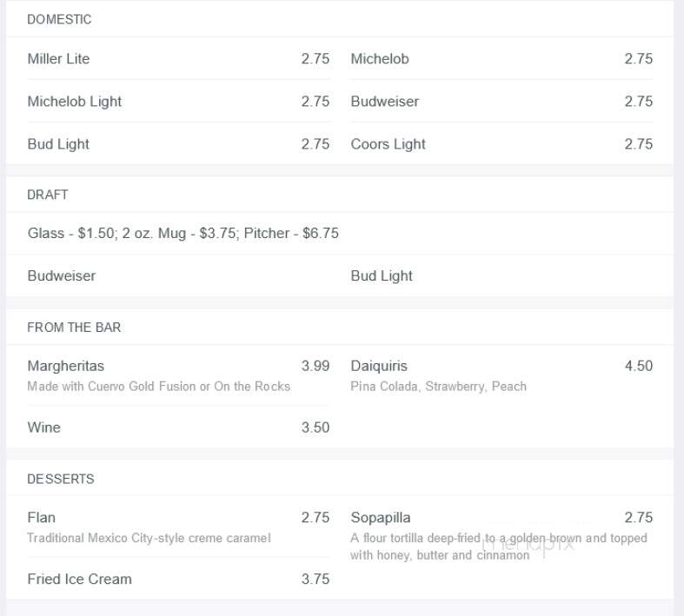This screenshot has width=684, height=616.
Task: Select Bud Light under Draft
Action: pyautogui.click(x=382, y=275)
